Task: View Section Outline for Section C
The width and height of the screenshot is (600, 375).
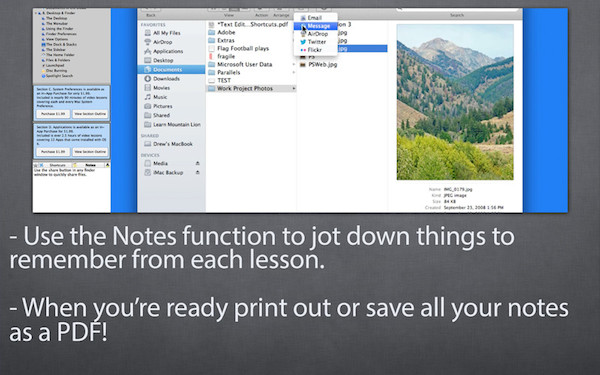Action: coord(90,114)
